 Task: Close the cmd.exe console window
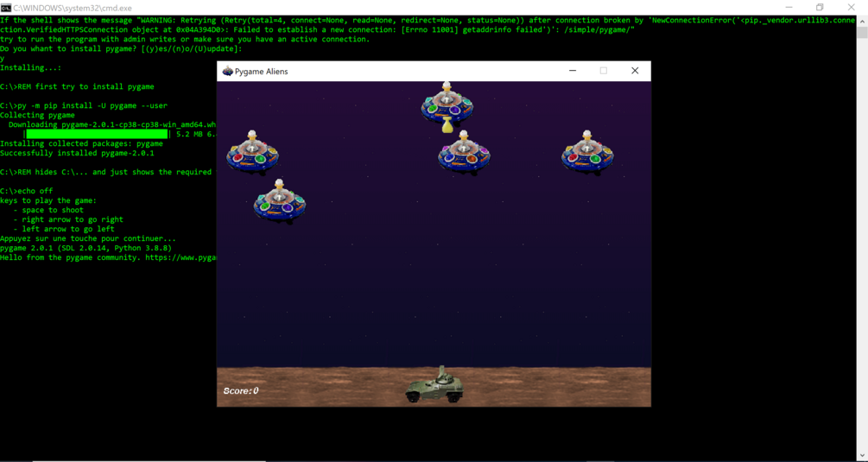tap(852, 7)
